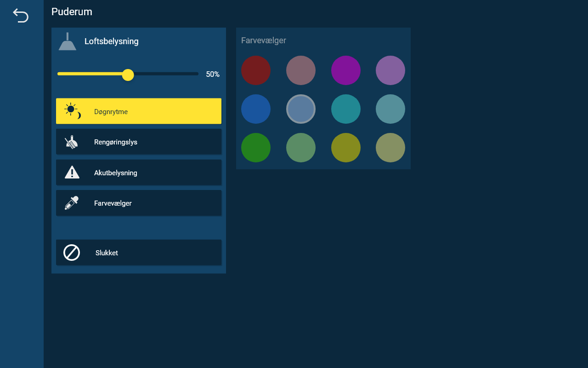Select the dark red color swatch

click(x=256, y=70)
